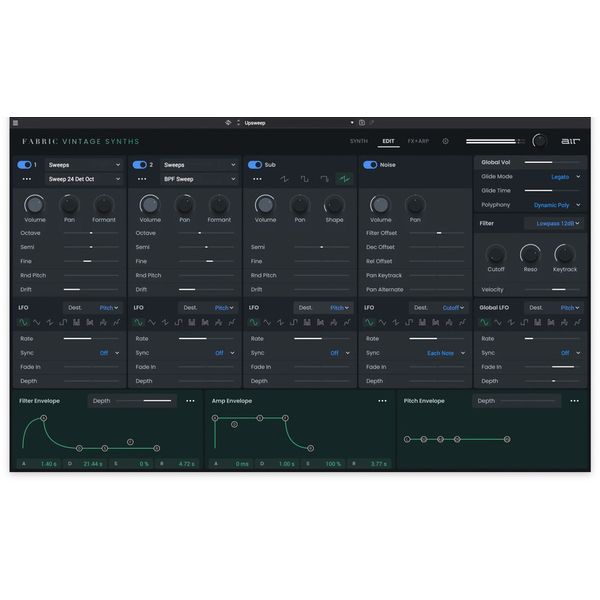Toggle the Sub oscillator switch

(x=255, y=165)
